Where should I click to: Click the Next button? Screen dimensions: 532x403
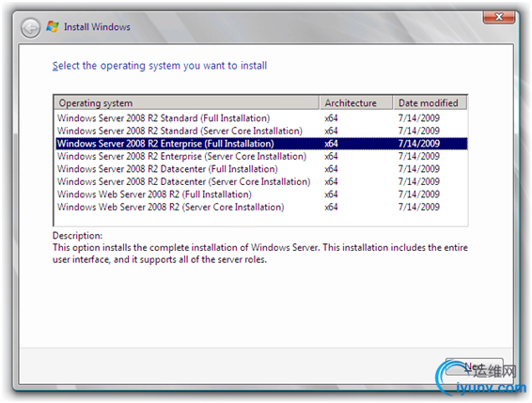pos(474,366)
